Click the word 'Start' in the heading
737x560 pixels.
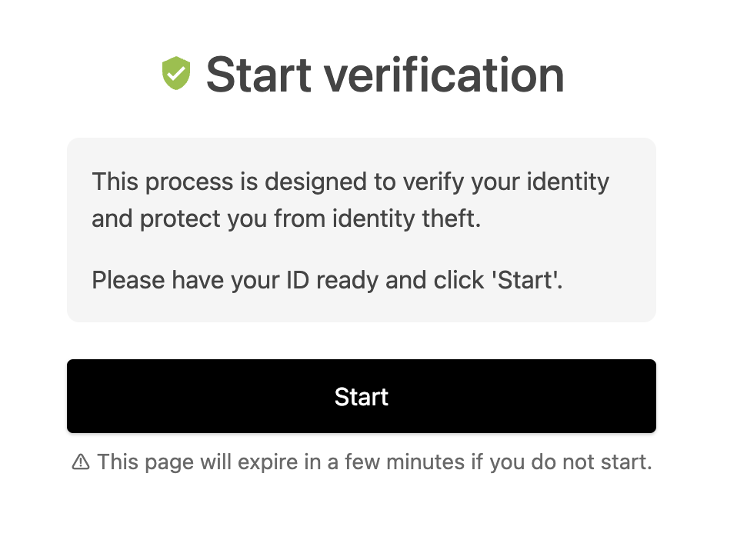(258, 75)
